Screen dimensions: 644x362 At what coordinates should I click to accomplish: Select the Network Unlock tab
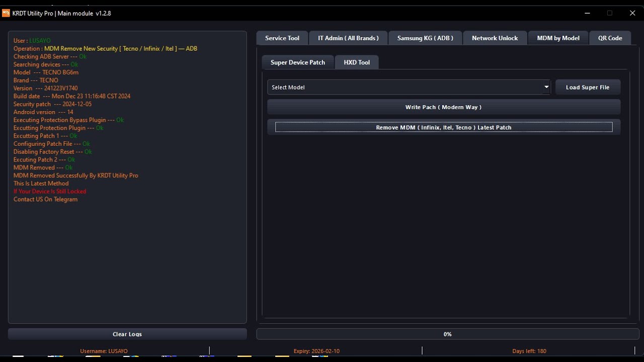[495, 38]
